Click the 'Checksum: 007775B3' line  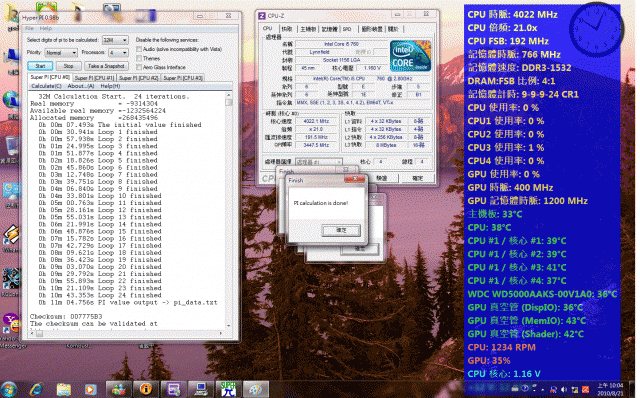click(x=66, y=316)
